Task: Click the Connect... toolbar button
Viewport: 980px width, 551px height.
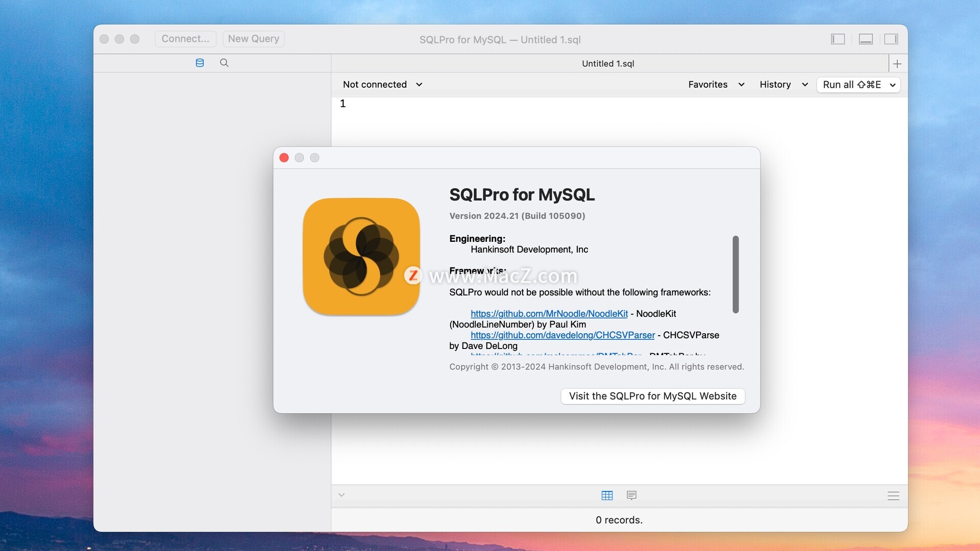Action: coord(185,39)
